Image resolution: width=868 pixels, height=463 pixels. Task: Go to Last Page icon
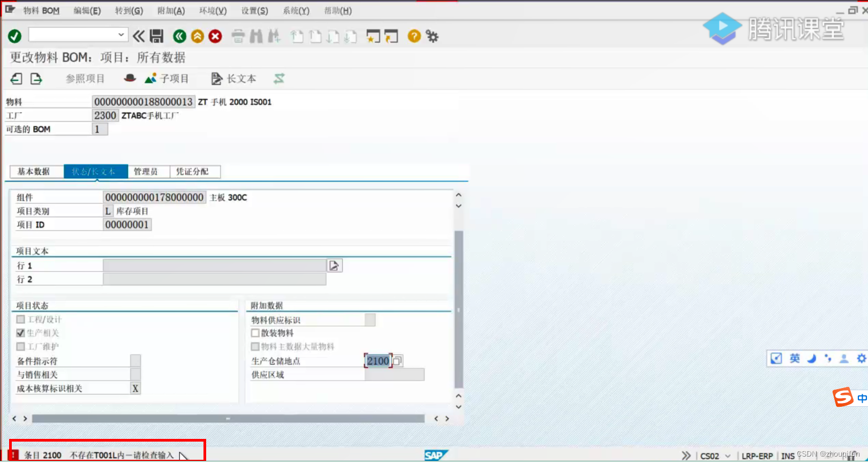351,36
